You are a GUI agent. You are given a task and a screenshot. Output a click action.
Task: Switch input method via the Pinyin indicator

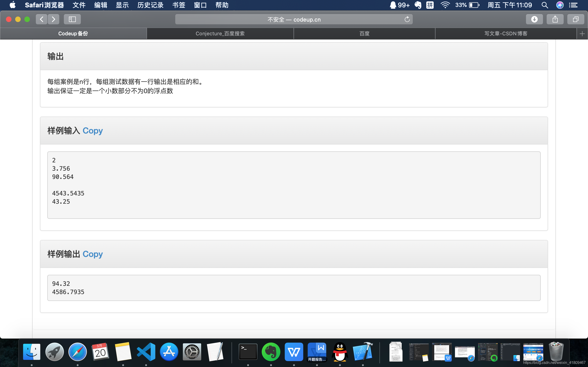click(430, 5)
